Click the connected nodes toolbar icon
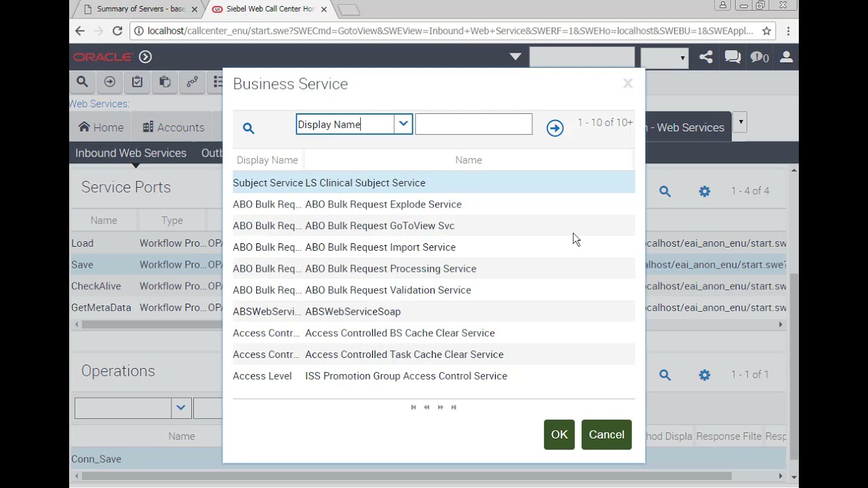868x488 pixels. point(192,82)
